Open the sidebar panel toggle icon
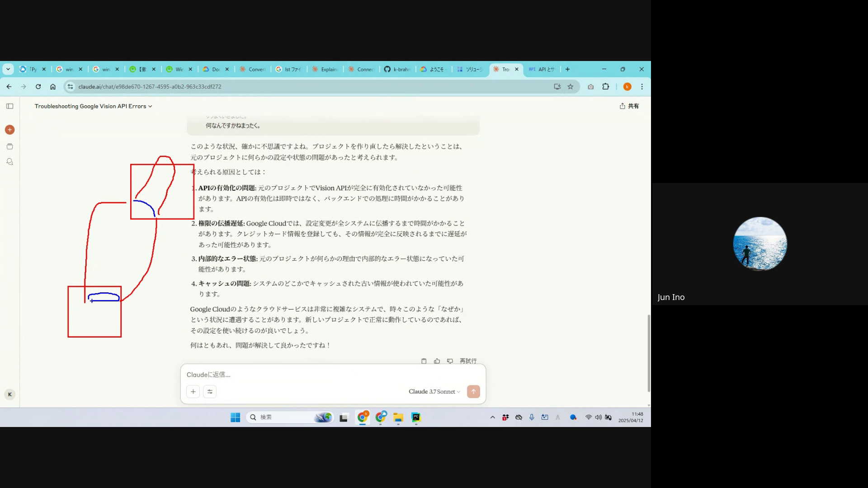 coord(9,106)
